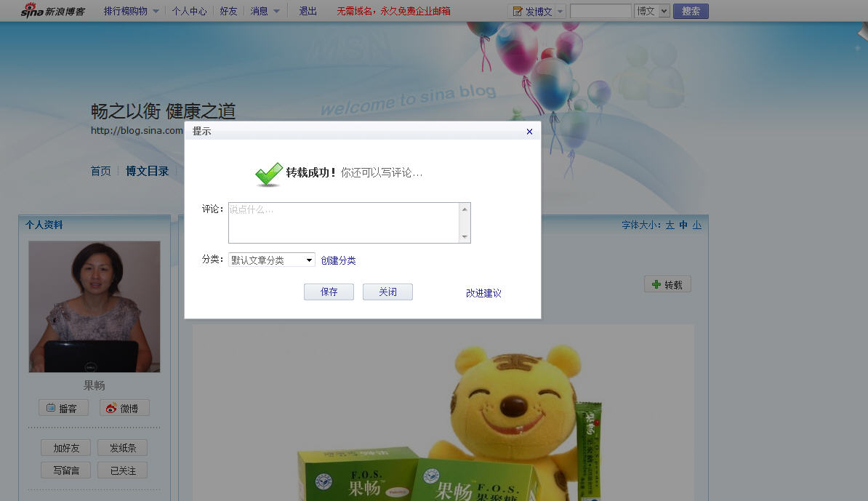Focus the top search input field
This screenshot has width=868, height=501.
pyautogui.click(x=600, y=11)
